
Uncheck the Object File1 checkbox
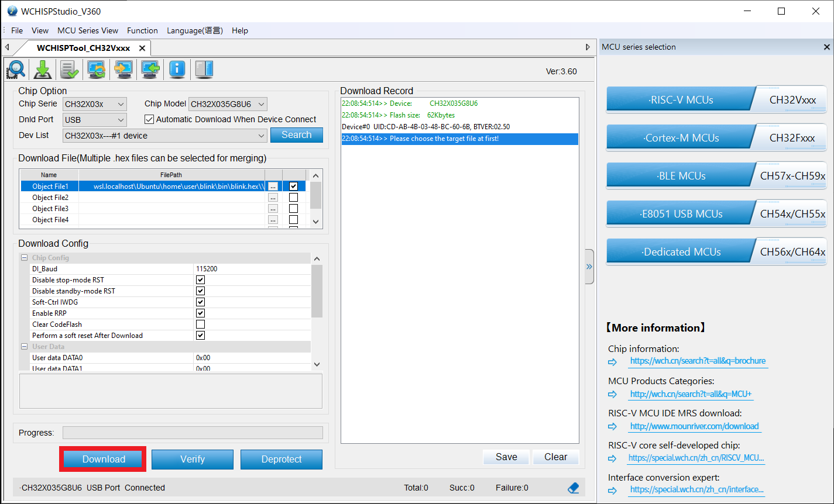294,187
